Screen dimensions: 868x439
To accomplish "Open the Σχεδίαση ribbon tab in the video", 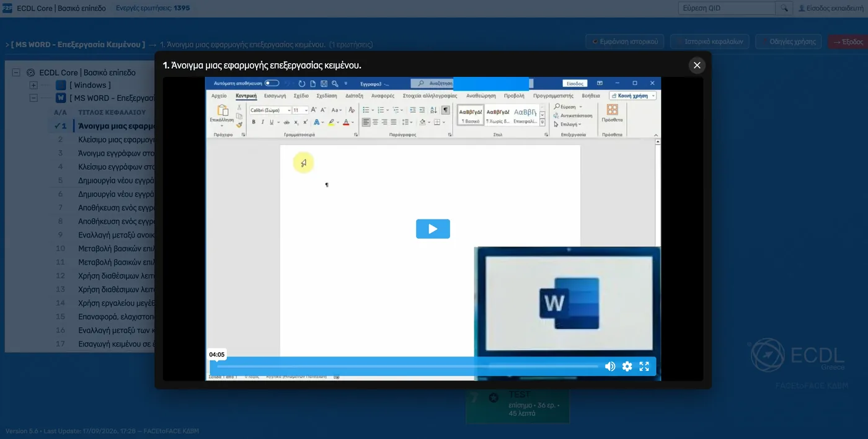I will [x=327, y=96].
